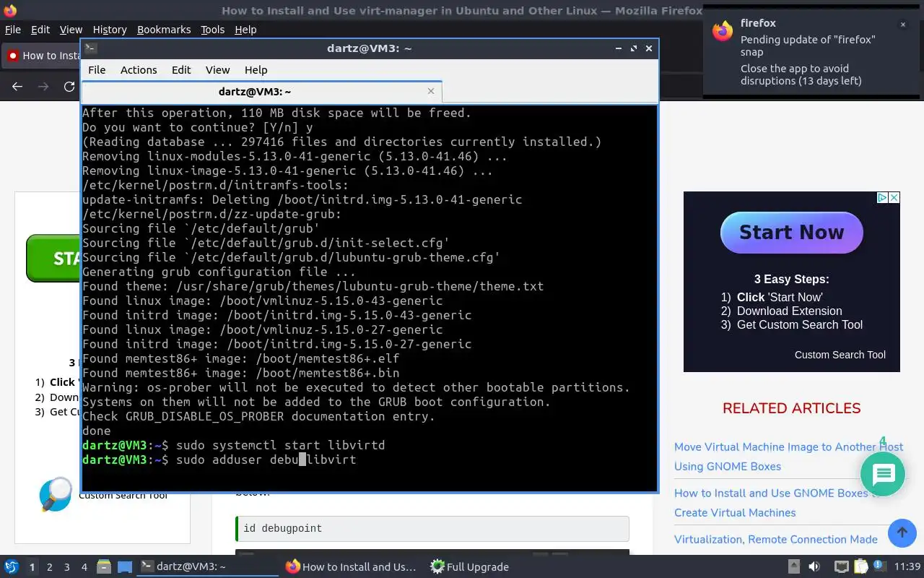Click the 11:39 taskbar clock
Viewport: 924px width, 578px height.
907,567
